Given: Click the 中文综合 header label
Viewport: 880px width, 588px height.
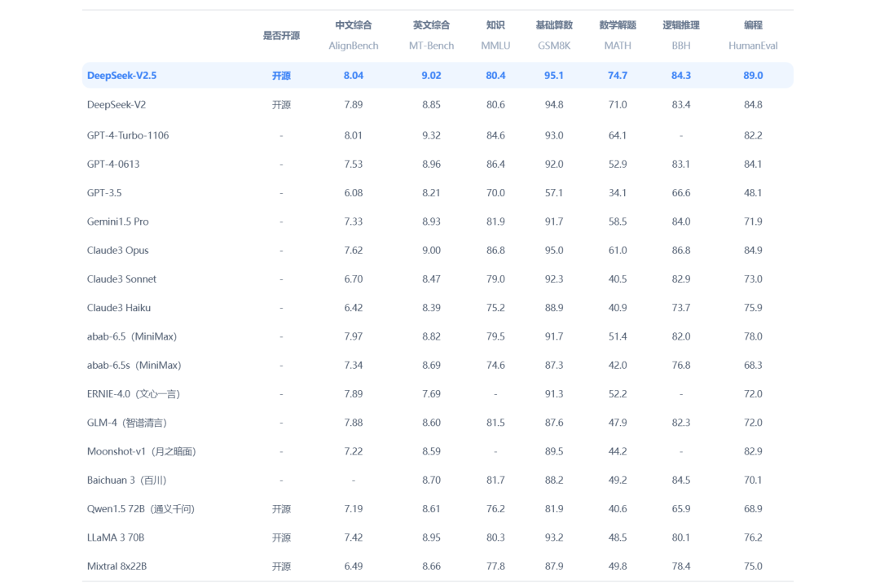Looking at the screenshot, I should click(x=354, y=24).
